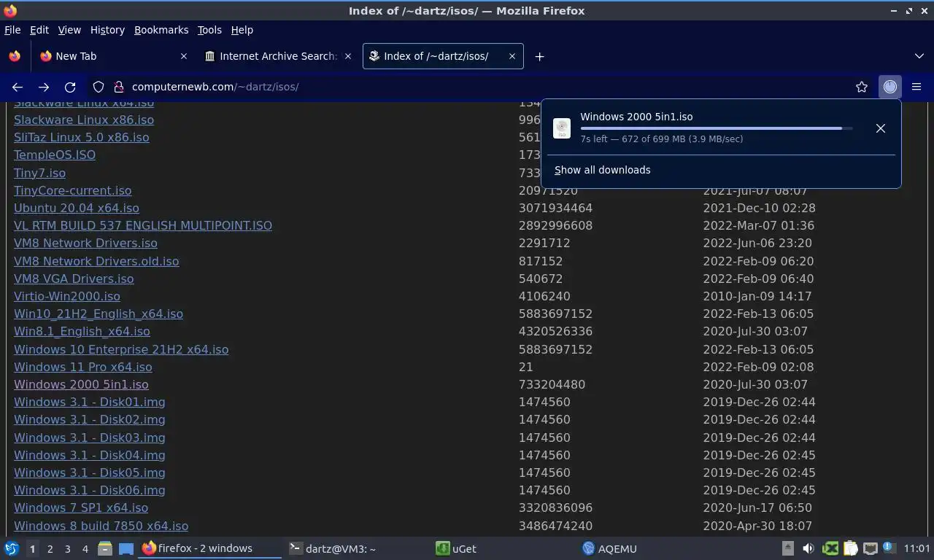Toggle the Downloads toolbar button

(890, 87)
